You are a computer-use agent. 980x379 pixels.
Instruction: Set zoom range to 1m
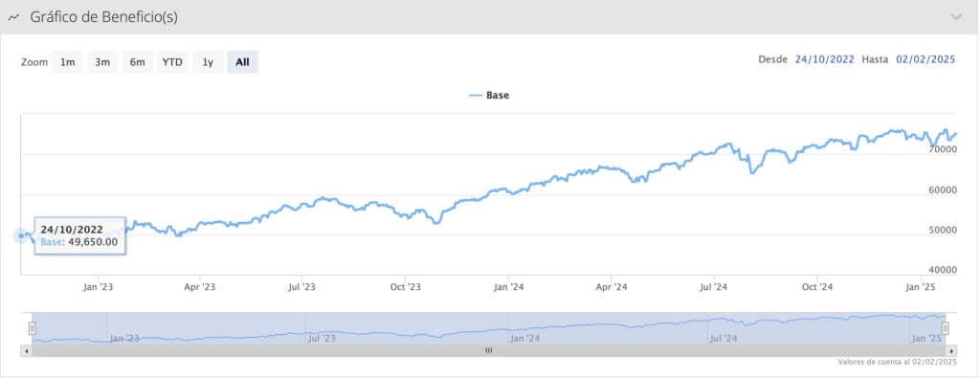click(68, 62)
